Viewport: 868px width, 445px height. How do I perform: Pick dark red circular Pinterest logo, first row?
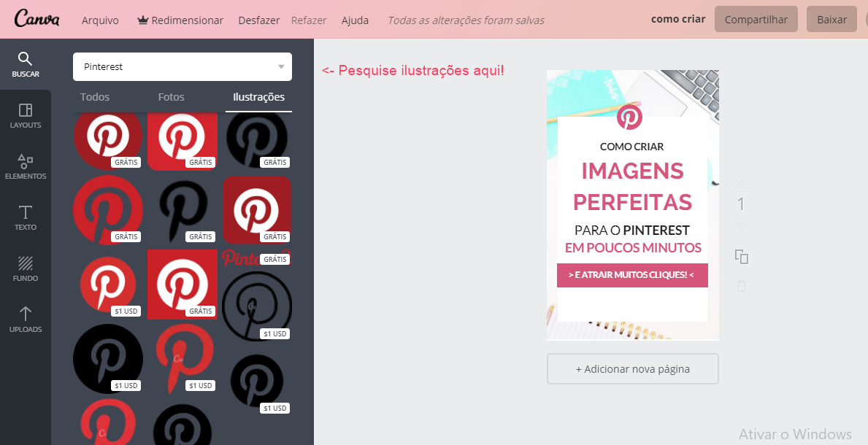[108, 139]
